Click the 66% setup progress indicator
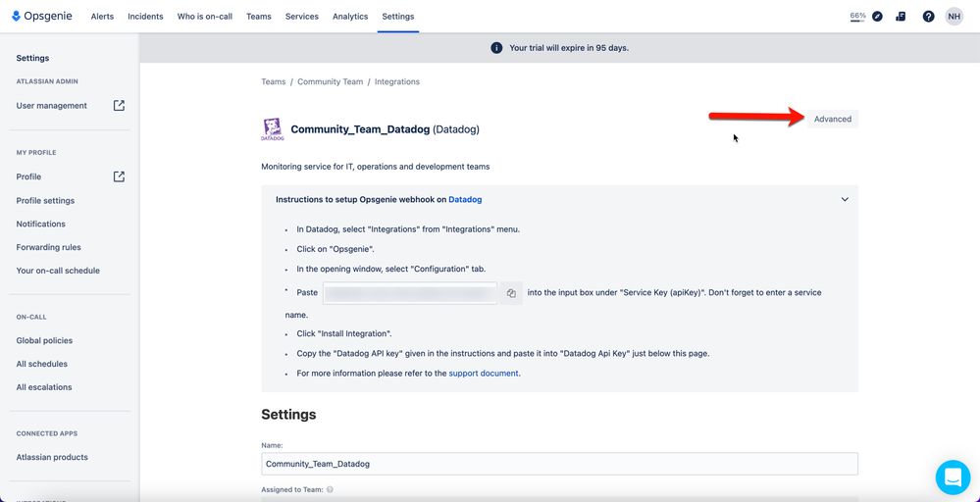 (x=857, y=17)
